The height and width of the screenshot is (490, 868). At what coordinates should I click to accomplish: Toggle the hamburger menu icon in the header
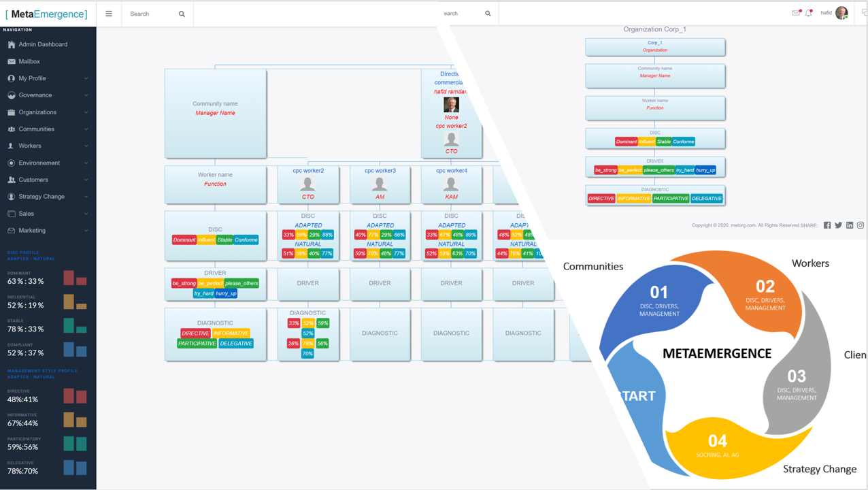click(x=109, y=14)
